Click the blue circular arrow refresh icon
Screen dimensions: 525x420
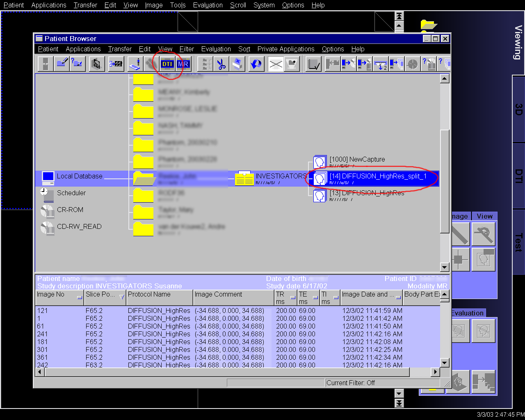pyautogui.click(x=256, y=64)
